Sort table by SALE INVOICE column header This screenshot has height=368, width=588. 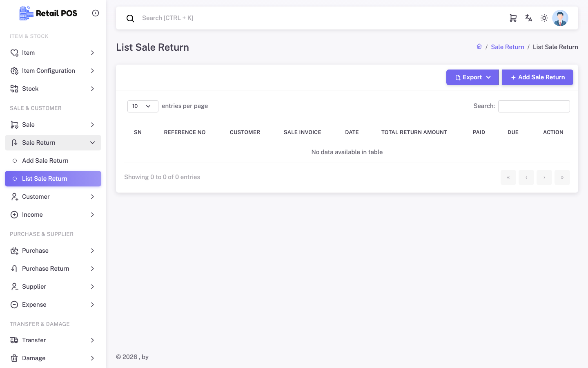[303, 132]
